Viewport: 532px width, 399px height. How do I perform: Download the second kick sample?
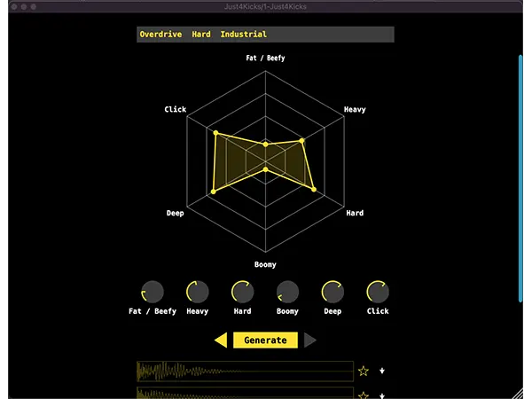pos(382,395)
